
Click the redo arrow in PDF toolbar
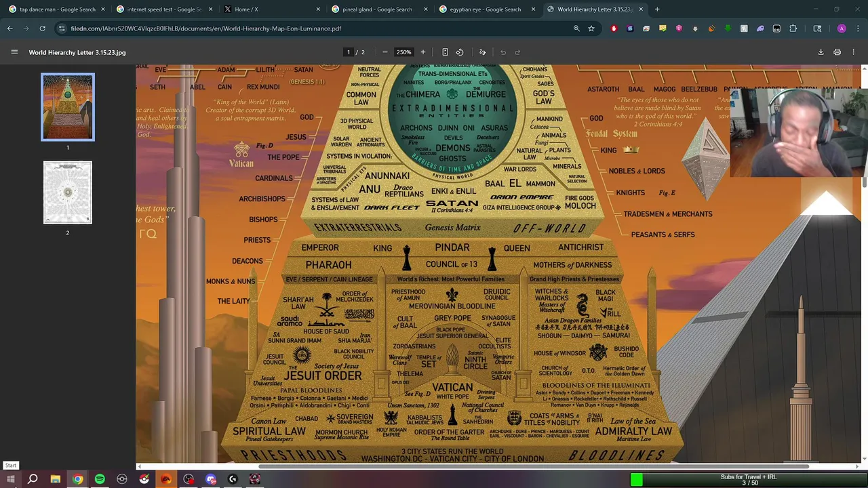click(x=517, y=52)
